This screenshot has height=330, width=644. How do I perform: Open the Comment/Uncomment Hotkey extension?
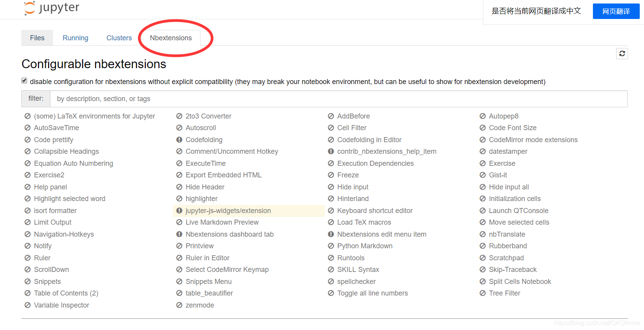(232, 151)
